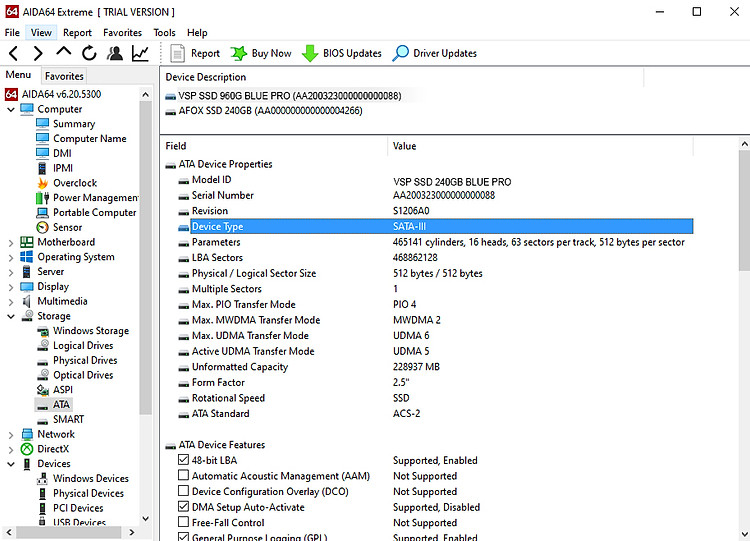Go up one level with the up arrow

(x=64, y=52)
